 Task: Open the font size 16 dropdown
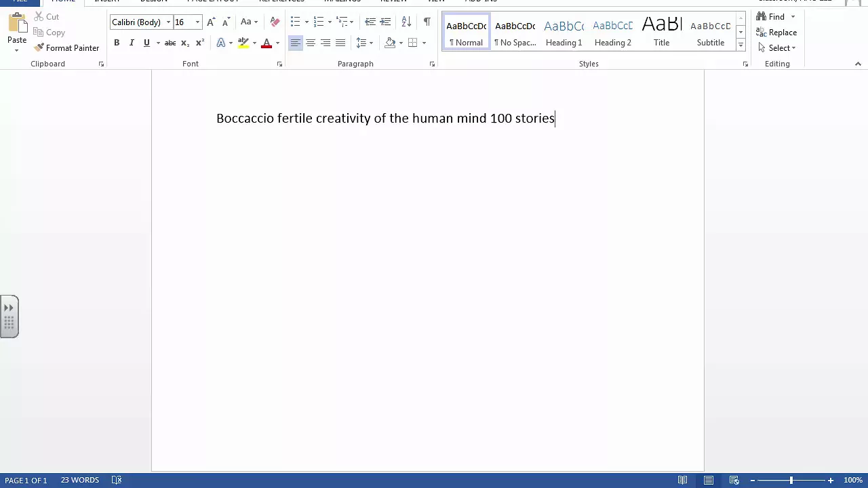pos(197,22)
